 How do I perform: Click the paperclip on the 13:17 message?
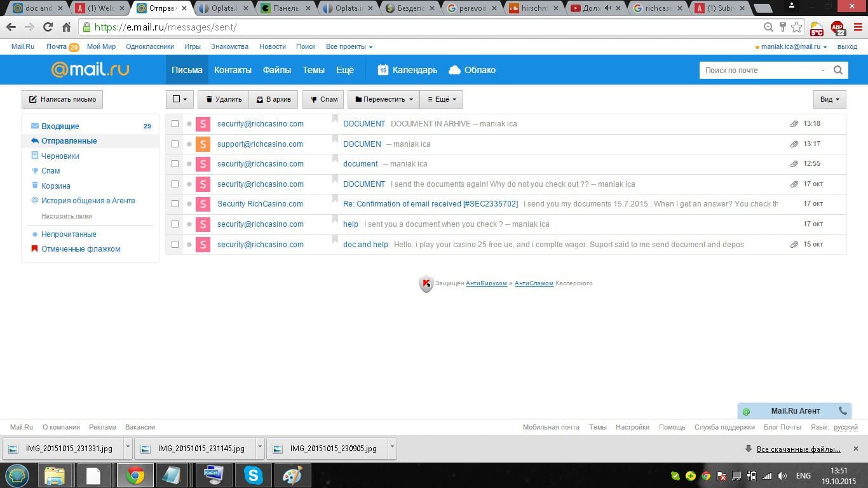(x=794, y=144)
